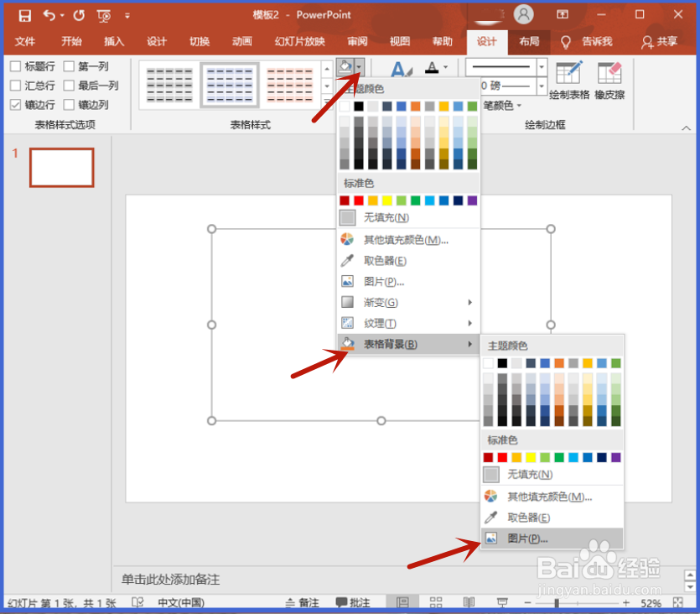Enable First Column (第一列) checkbox
Screen dimensions: 700x614
(69, 66)
